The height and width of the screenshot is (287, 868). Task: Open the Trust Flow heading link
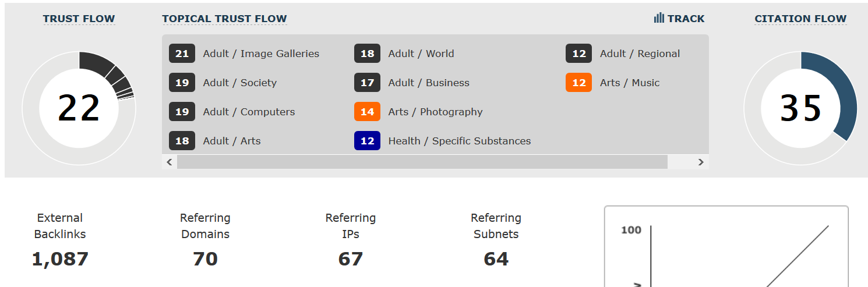coord(79,19)
